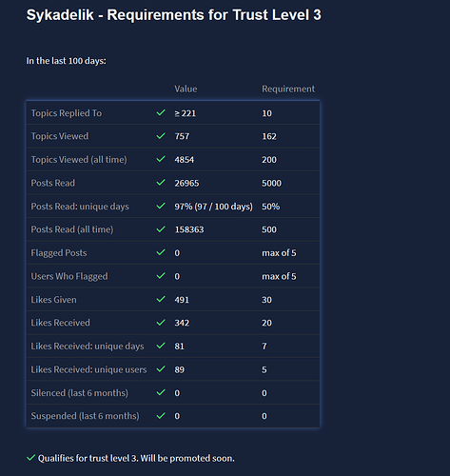Click the 97% (97 / 100 days) value
Viewport: 450px width, 476px height.
click(x=213, y=207)
